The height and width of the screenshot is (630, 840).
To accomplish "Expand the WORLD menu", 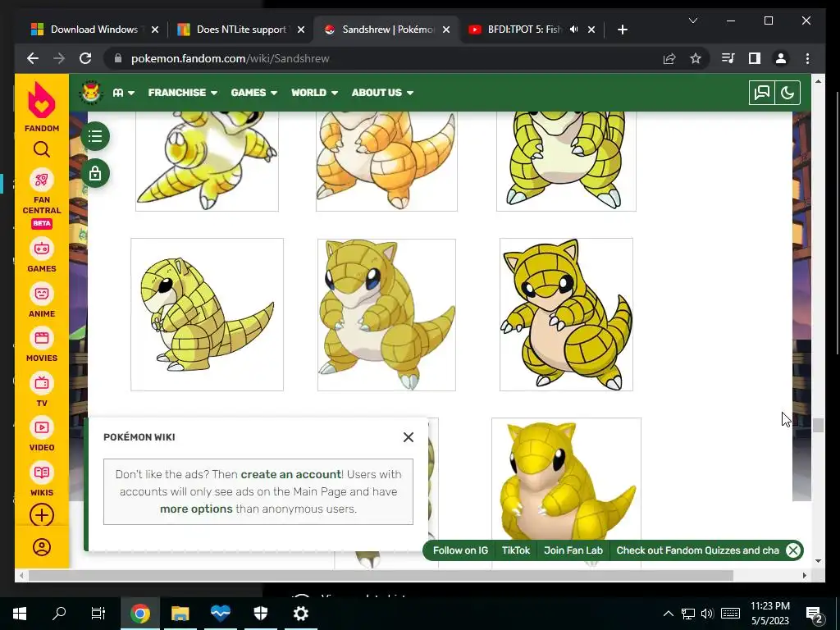I will (314, 93).
